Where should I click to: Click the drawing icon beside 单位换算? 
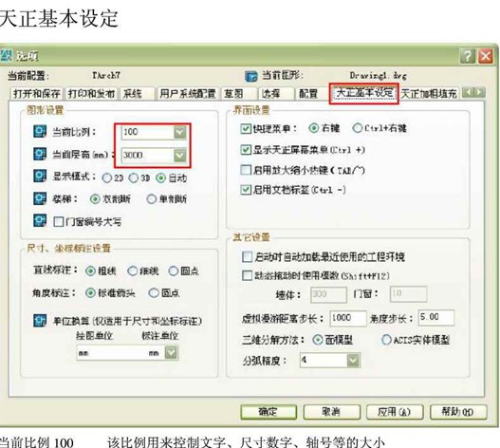tap(40, 321)
